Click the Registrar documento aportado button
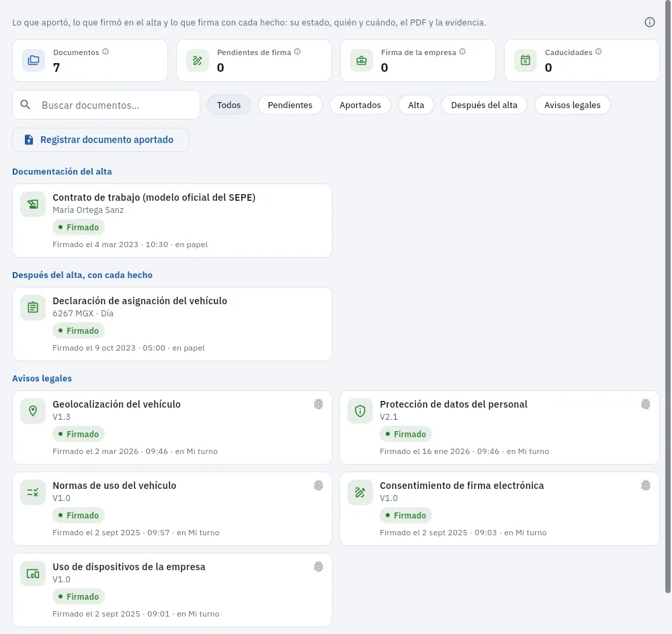672x634 pixels. (101, 140)
